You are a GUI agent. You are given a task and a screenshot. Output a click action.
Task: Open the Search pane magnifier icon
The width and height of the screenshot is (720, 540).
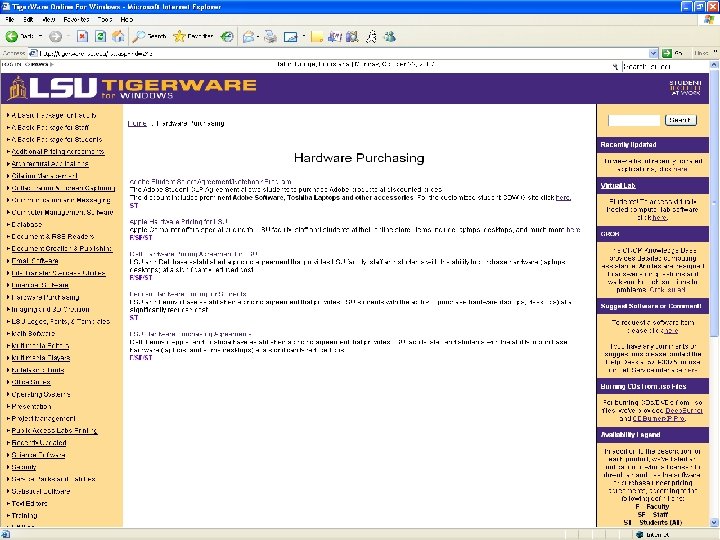point(139,36)
